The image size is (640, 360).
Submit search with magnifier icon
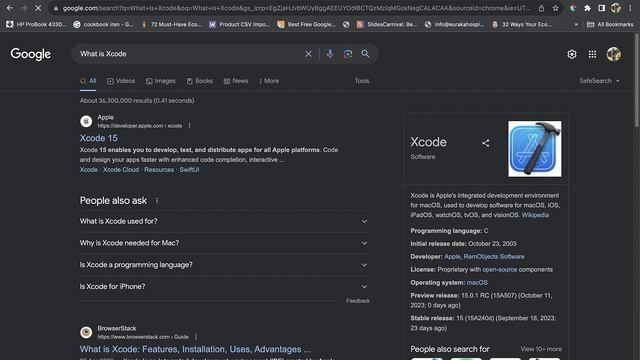click(365, 54)
